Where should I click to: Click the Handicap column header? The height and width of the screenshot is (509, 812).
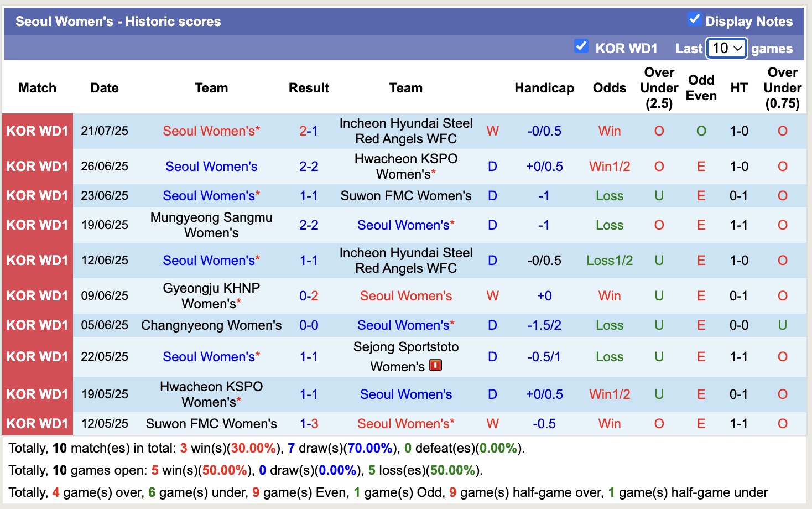point(544,87)
